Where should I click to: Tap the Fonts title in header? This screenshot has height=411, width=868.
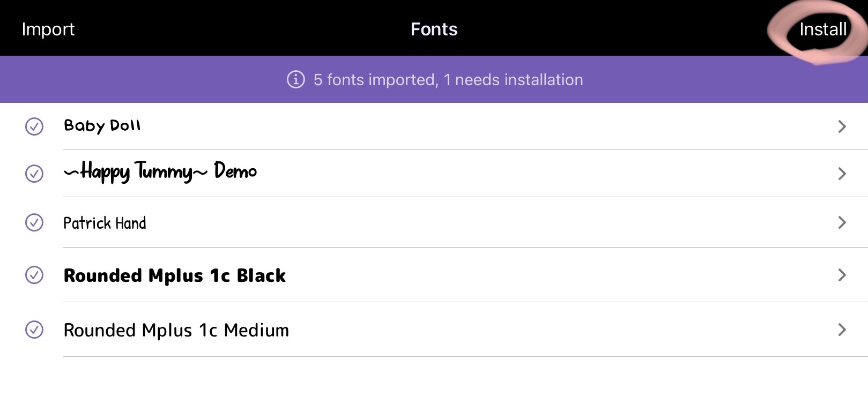[434, 29]
